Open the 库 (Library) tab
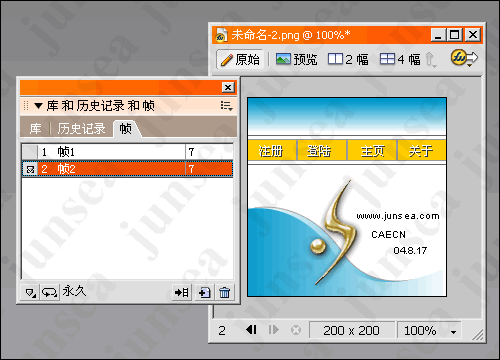 coord(35,129)
